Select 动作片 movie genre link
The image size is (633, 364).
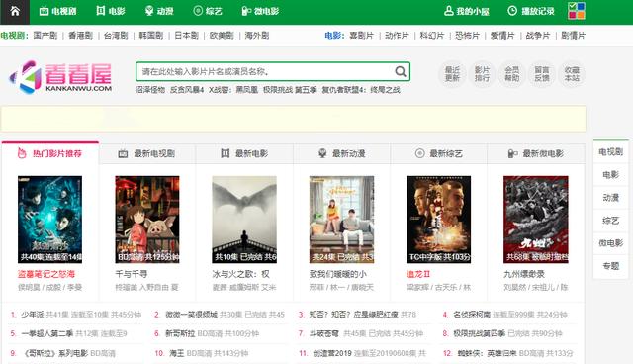pos(397,36)
